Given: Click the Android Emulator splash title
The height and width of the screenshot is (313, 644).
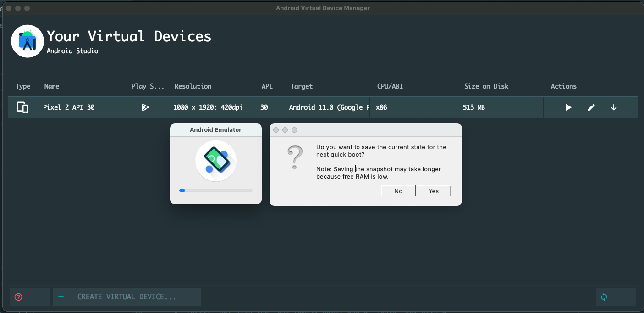Looking at the screenshot, I should (215, 130).
